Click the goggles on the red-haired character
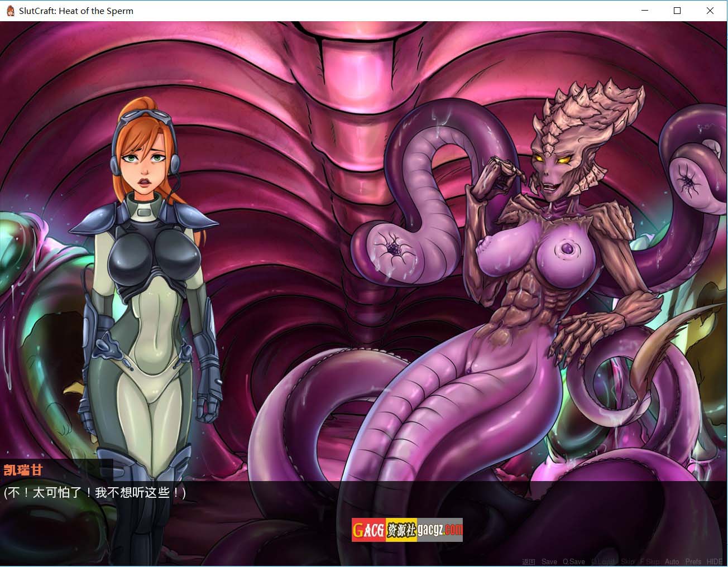Screen dimensions: 728x567 coord(147,116)
